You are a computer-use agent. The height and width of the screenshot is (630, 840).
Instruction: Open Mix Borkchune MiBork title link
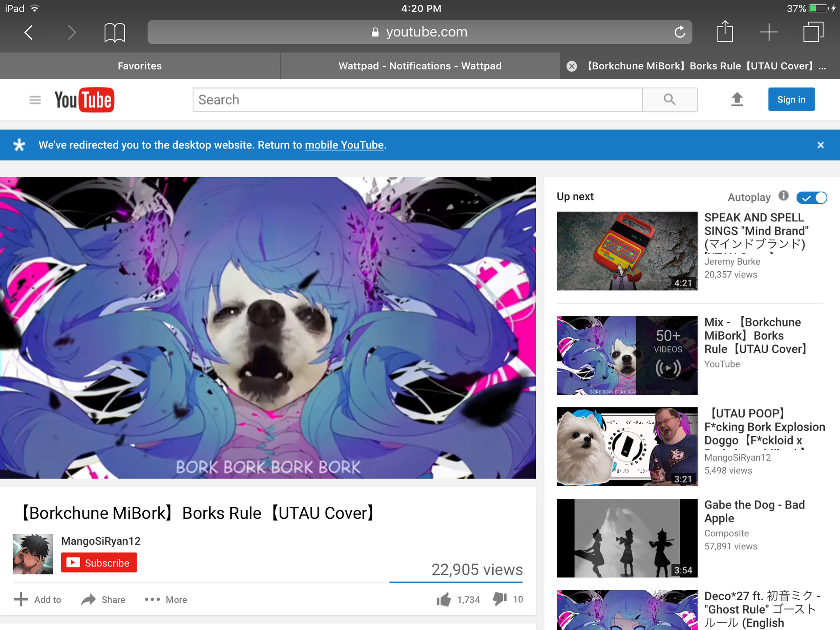(x=756, y=336)
